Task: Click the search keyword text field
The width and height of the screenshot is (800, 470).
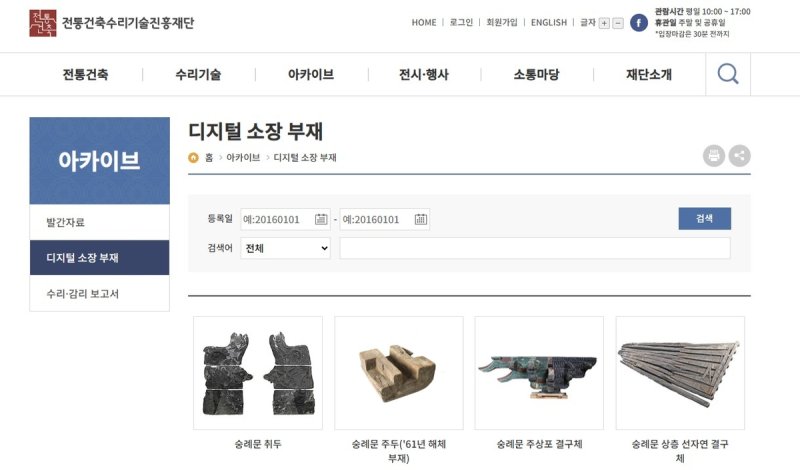Action: tap(535, 249)
